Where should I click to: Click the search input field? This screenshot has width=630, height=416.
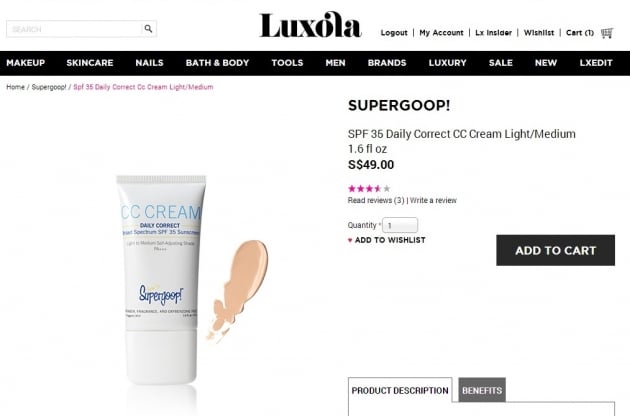click(x=74, y=29)
